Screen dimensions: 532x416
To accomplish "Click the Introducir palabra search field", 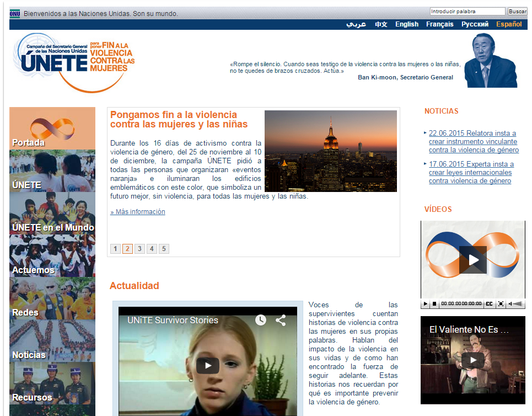I will pyautogui.click(x=467, y=11).
